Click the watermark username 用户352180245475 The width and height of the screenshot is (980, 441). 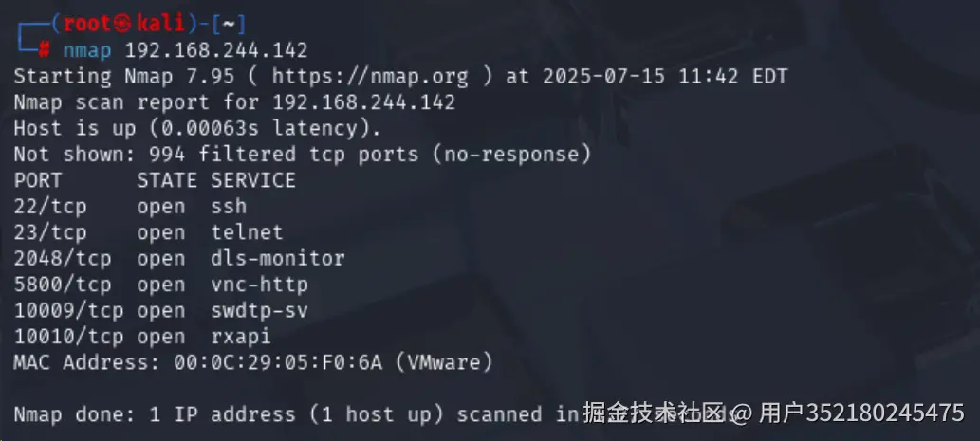click(861, 413)
